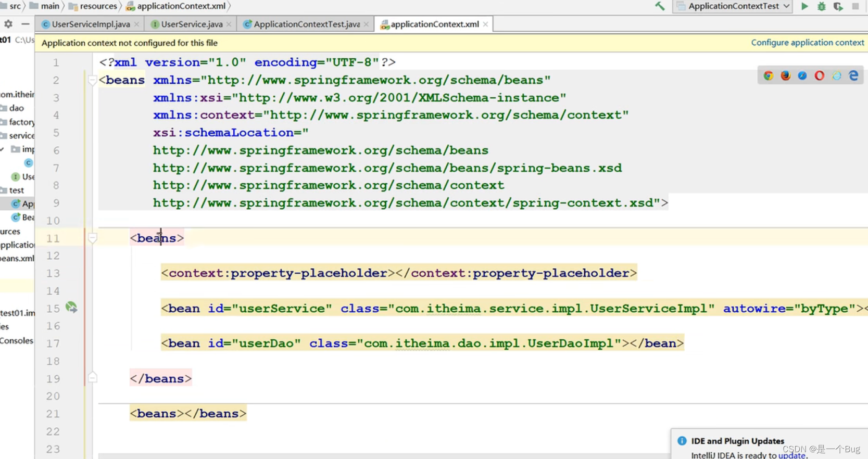The height and width of the screenshot is (459, 868).
Task: Click the resources folder in the breadcrumb
Action: click(93, 6)
